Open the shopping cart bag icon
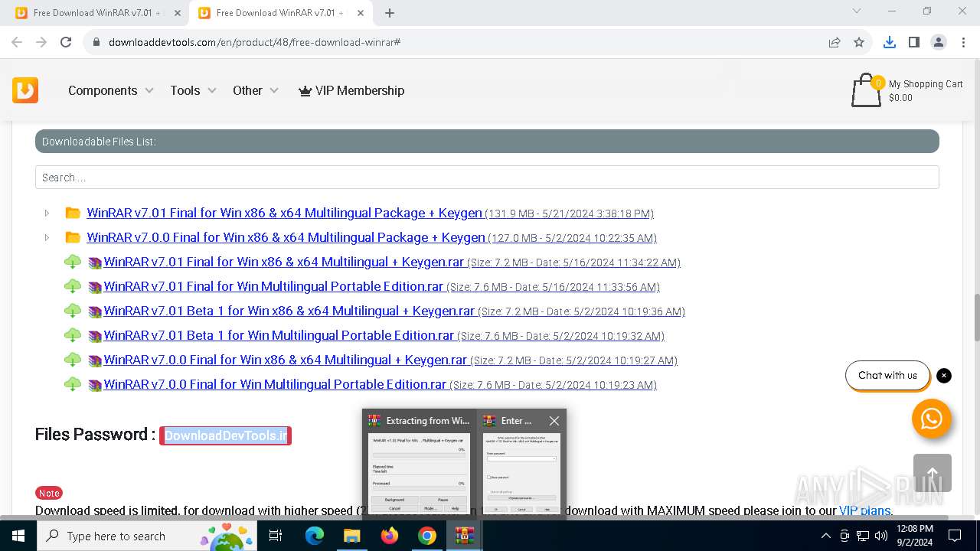Screen dimensions: 980x551 (866, 90)
